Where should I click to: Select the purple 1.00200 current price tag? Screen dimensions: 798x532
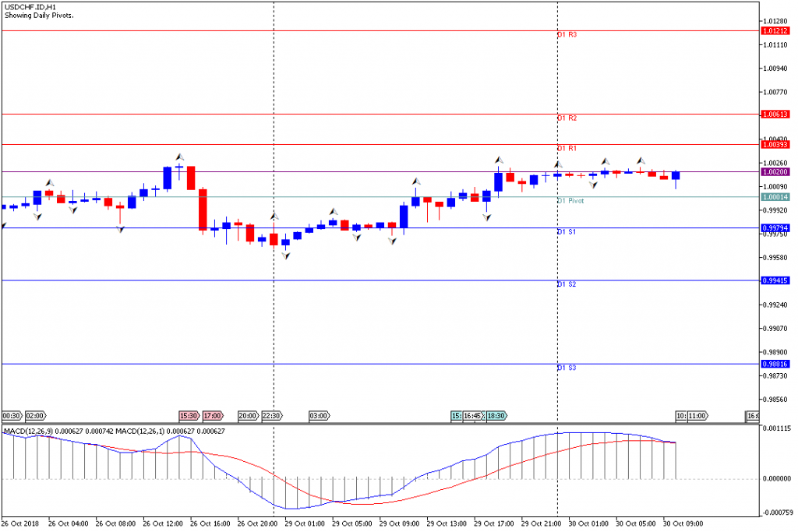pos(775,172)
